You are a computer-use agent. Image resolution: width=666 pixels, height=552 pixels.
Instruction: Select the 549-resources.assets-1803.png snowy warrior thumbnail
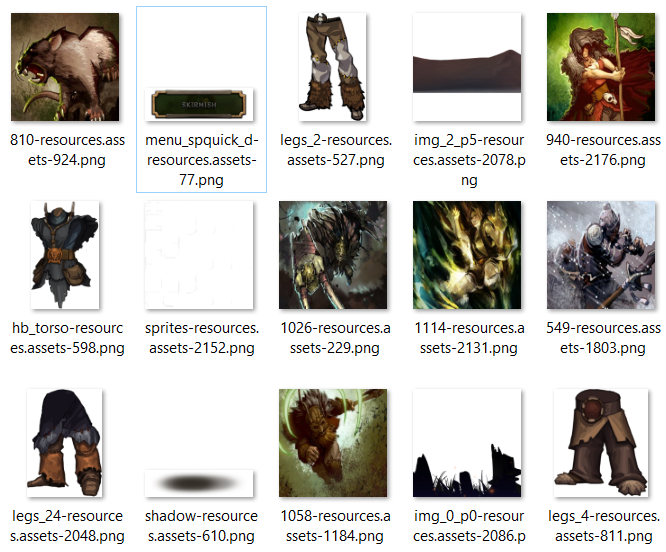[601, 255]
